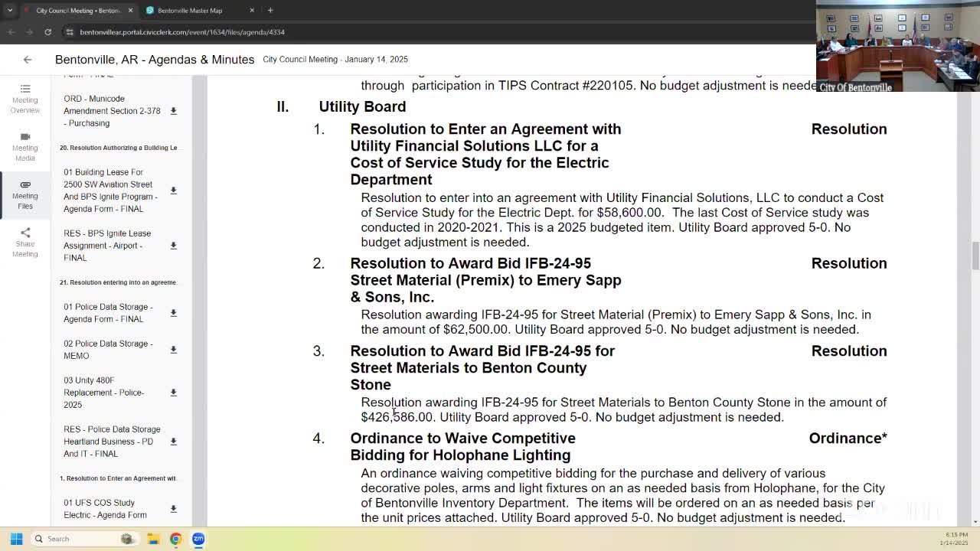The image size is (980, 551).
Task: Click the browser address bar URL
Action: coord(182,32)
